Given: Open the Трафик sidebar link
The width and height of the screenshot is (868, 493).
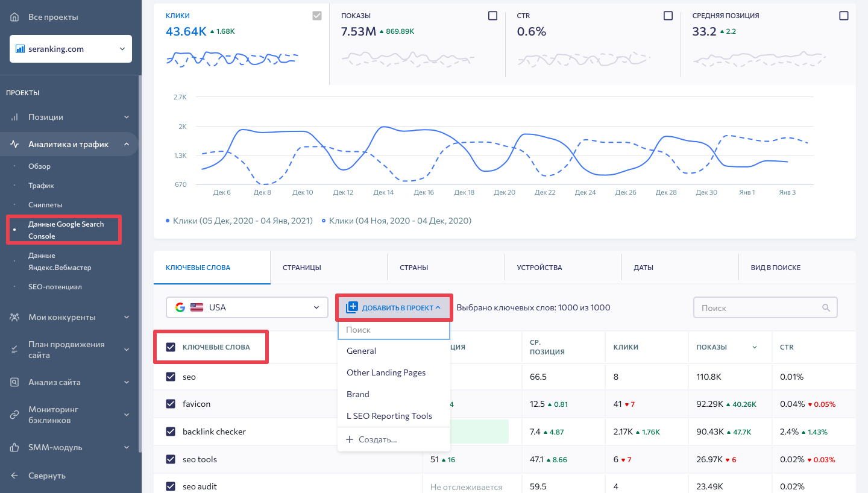Looking at the screenshot, I should (41, 186).
